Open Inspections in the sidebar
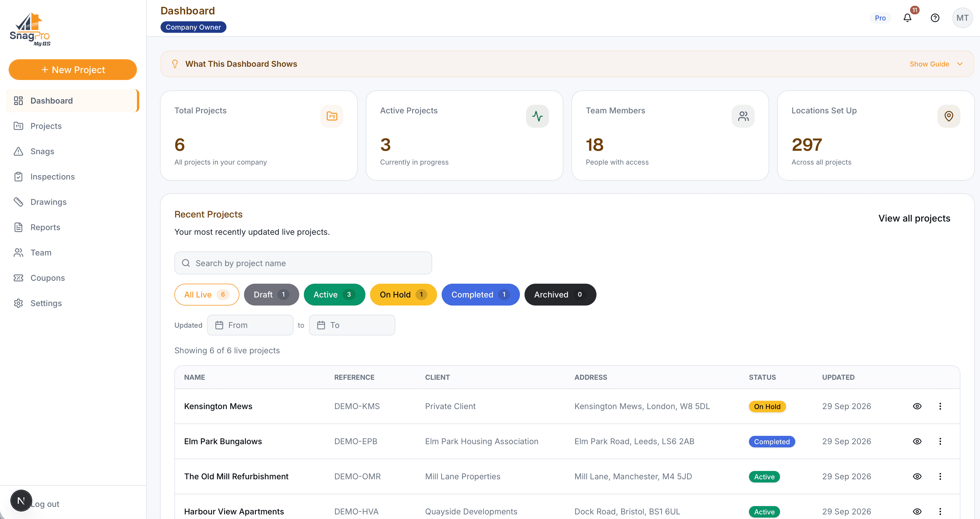This screenshot has height=519, width=980. (x=72, y=177)
